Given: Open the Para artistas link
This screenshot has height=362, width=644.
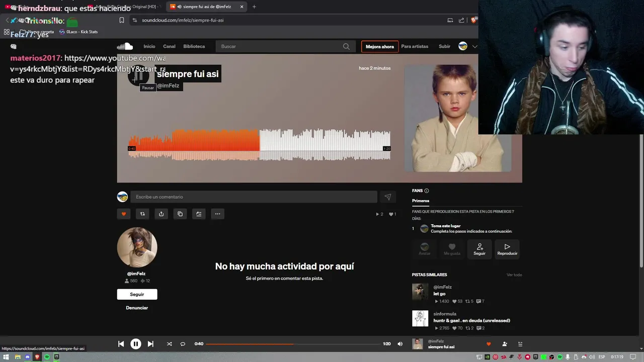Looking at the screenshot, I should 415,46.
